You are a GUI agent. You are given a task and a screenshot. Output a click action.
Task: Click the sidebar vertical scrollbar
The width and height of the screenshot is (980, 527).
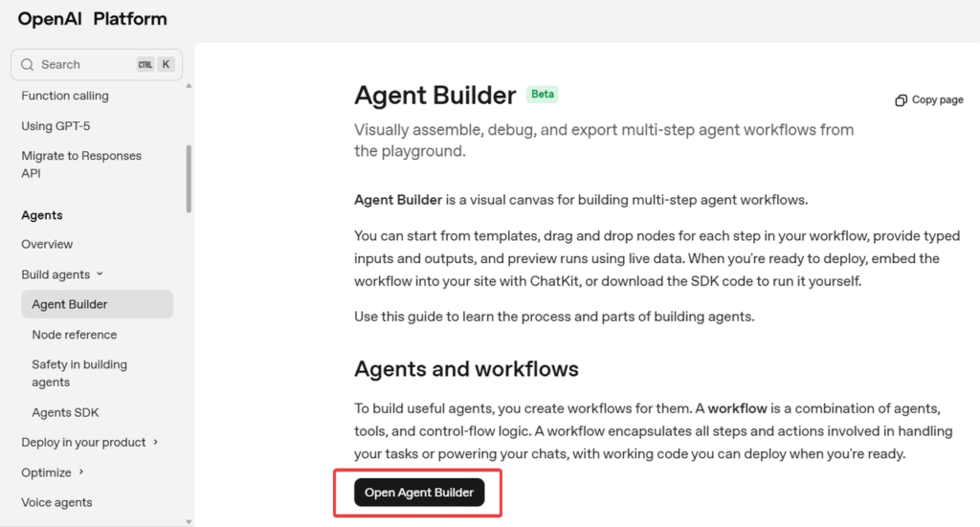click(189, 178)
